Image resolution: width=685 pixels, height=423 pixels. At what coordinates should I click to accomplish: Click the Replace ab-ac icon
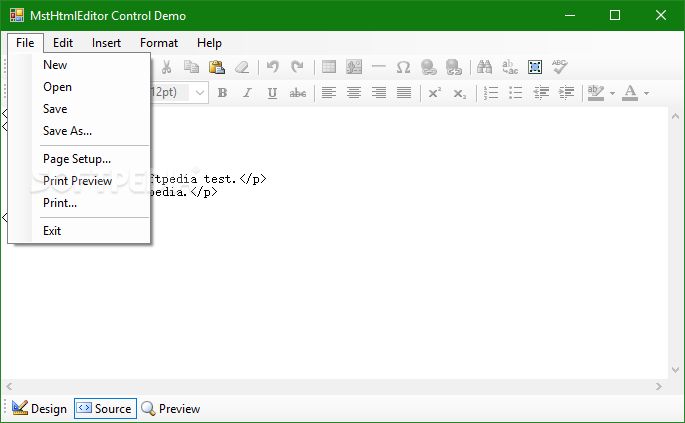click(510, 67)
